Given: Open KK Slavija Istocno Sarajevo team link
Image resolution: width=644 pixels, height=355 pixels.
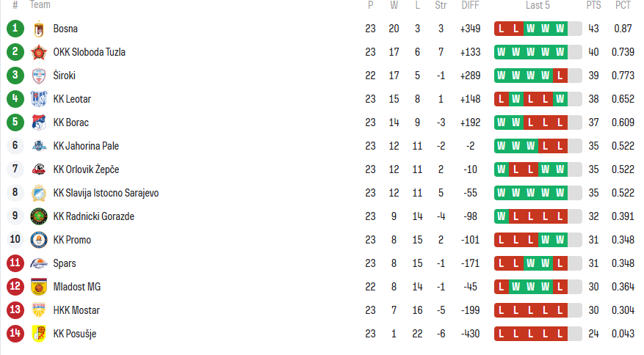Looking at the screenshot, I should tap(106, 193).
